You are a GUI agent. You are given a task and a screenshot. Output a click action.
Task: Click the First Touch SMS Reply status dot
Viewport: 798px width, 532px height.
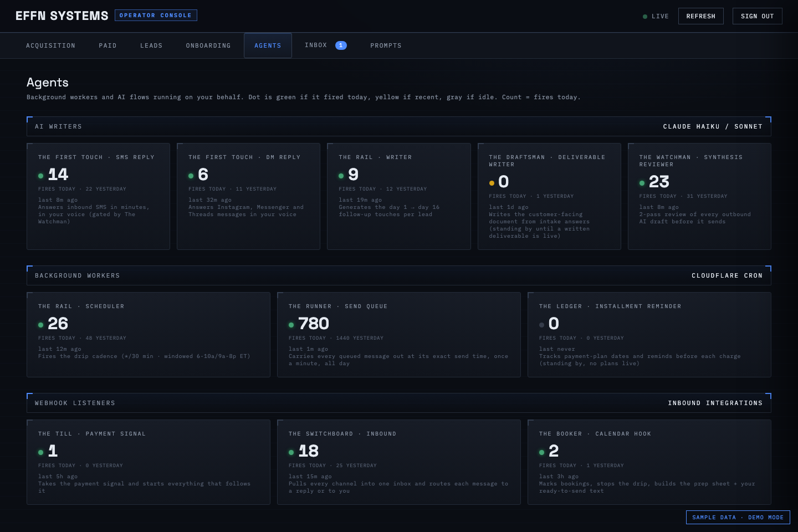pos(40,176)
